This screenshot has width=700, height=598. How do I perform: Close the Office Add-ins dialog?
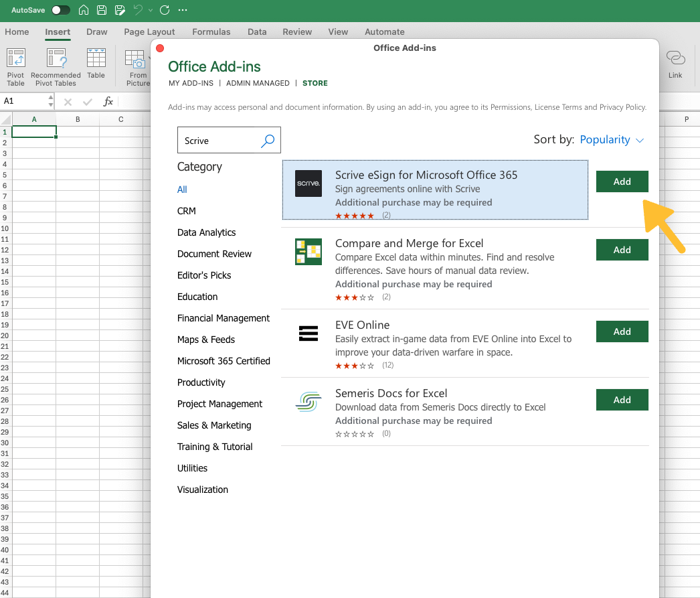[160, 48]
